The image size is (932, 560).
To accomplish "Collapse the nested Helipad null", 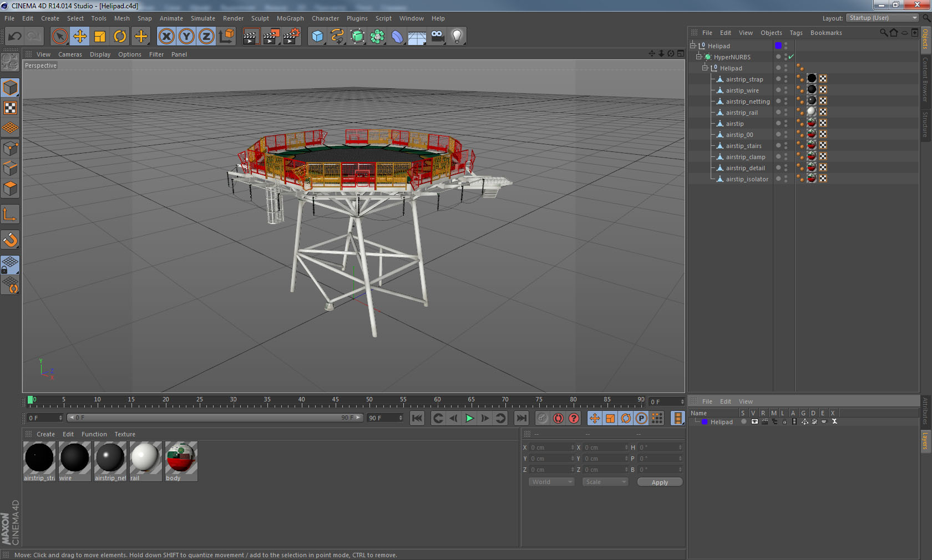I will tap(705, 68).
